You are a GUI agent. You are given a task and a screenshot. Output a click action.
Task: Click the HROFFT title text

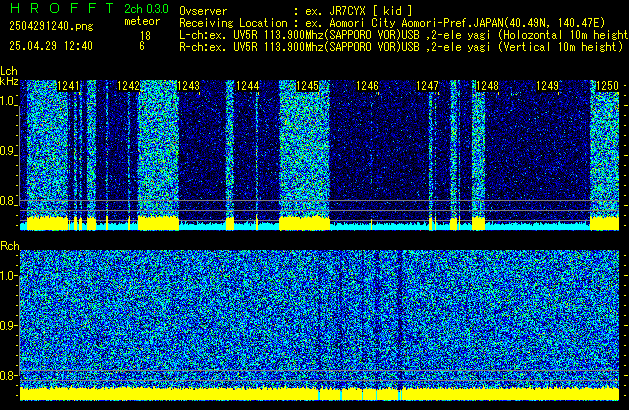click(x=62, y=8)
